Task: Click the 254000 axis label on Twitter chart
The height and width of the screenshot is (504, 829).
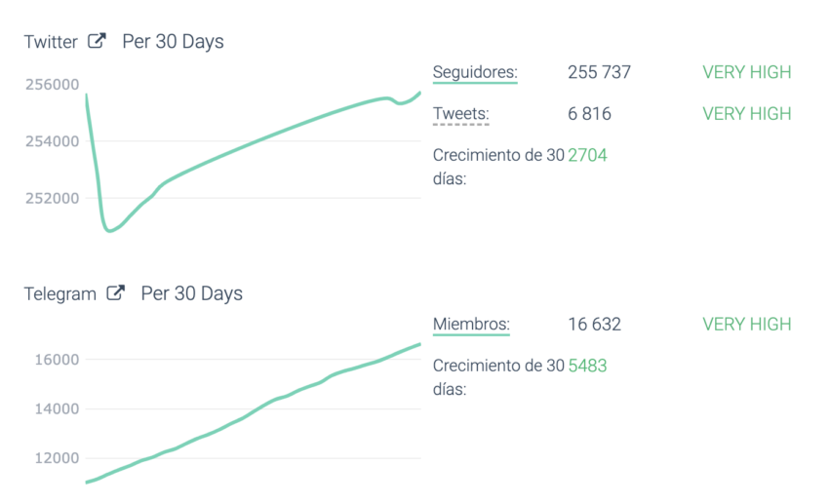Action: click(x=53, y=141)
